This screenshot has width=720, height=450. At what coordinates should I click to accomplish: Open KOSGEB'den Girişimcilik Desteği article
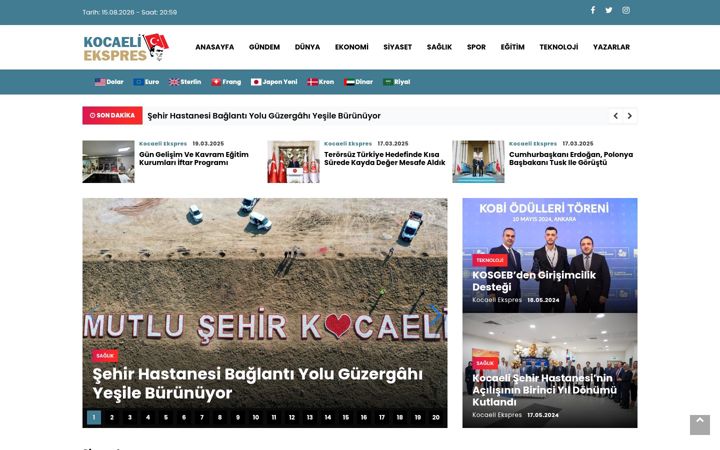[534, 281]
